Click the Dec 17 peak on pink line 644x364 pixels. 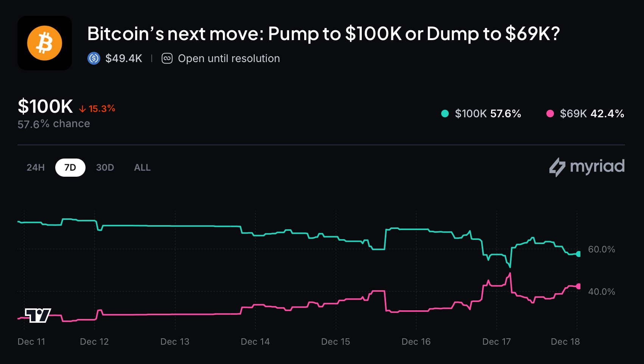(510, 272)
